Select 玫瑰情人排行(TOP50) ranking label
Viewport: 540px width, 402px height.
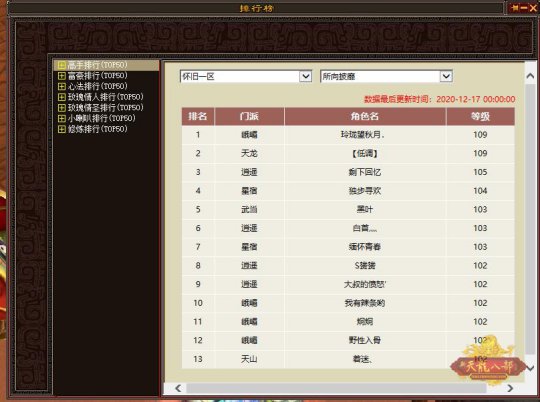pos(105,97)
